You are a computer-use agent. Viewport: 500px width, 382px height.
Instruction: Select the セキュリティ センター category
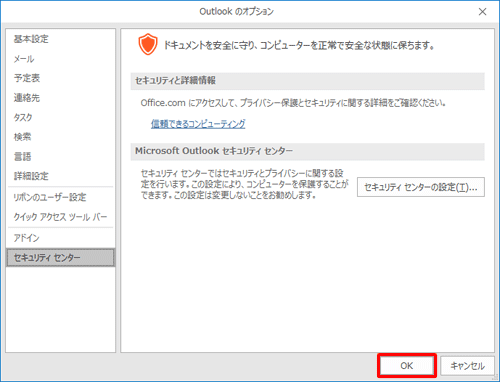[60, 257]
